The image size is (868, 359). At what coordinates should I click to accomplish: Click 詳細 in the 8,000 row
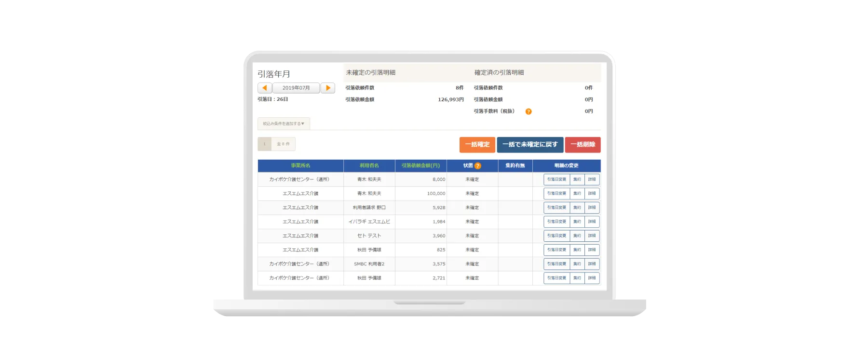click(x=592, y=179)
